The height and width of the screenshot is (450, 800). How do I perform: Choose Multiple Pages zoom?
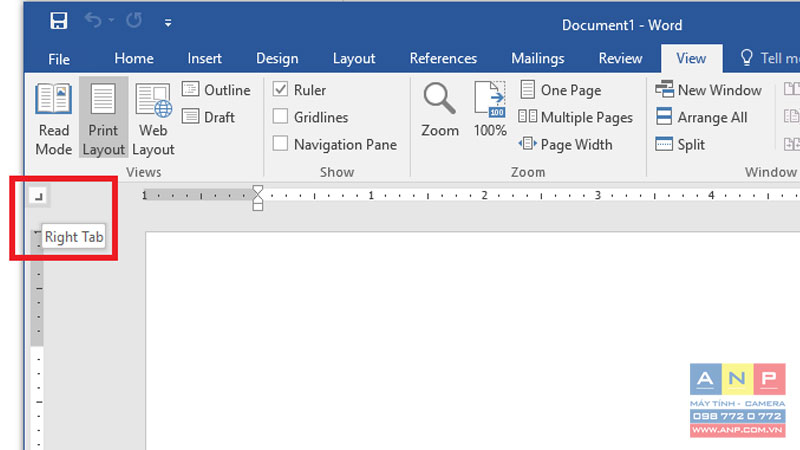576,117
